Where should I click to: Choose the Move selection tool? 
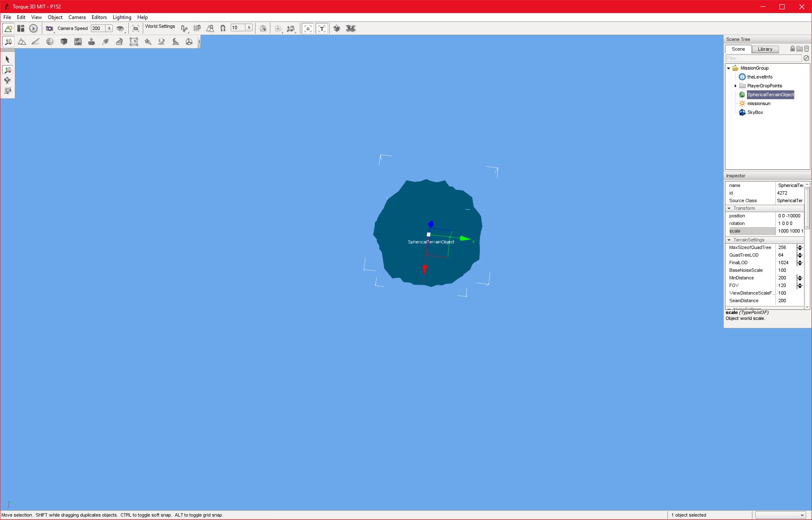click(8, 70)
